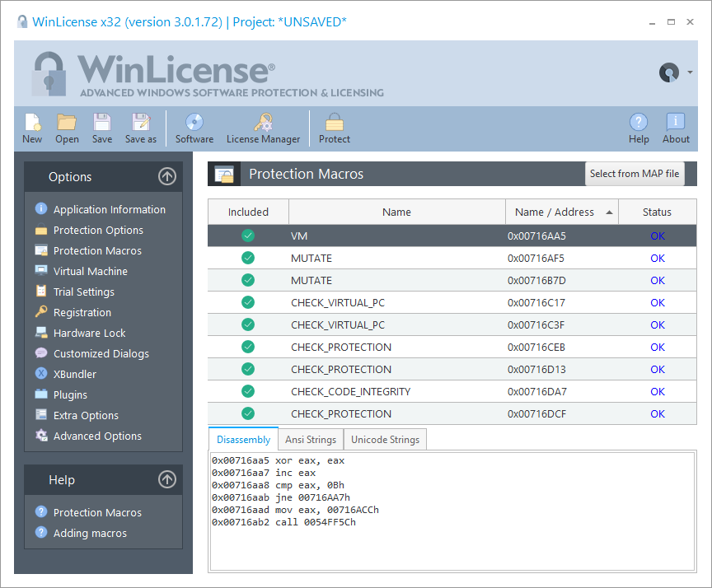Collapse the Options panel with its arrow
Image resolution: width=712 pixels, height=588 pixels.
(167, 176)
